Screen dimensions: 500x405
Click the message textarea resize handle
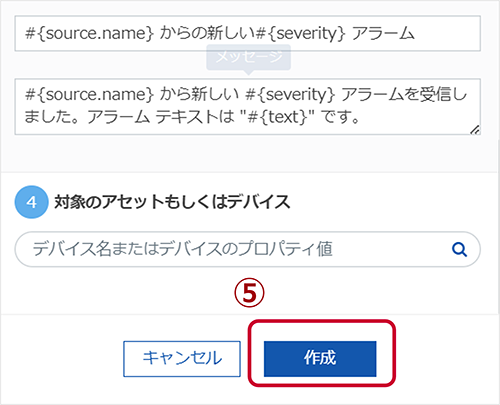(x=475, y=130)
